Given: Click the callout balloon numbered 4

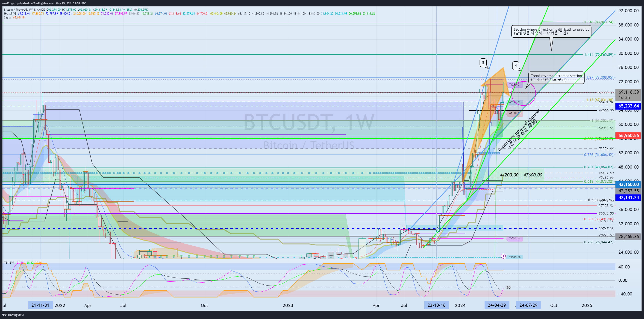Looking at the screenshot, I should coord(515,66).
